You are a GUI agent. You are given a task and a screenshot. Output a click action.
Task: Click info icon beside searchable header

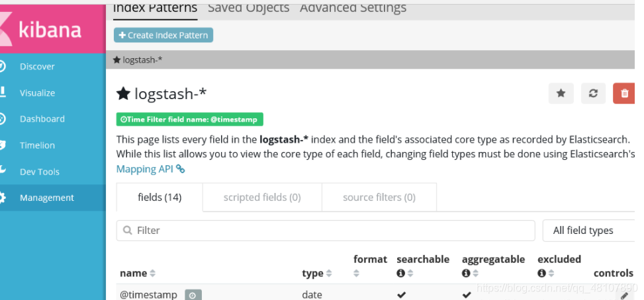(401, 274)
